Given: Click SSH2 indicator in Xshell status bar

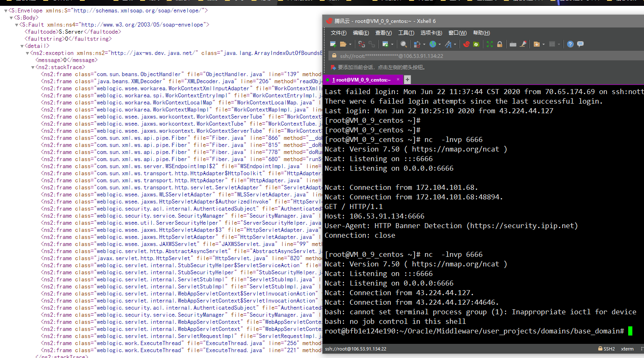Looking at the screenshot, I should [x=607, y=349].
